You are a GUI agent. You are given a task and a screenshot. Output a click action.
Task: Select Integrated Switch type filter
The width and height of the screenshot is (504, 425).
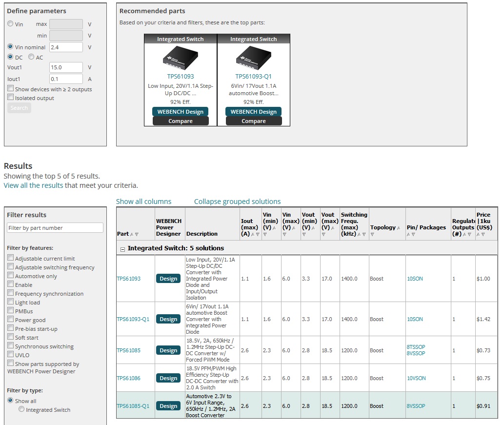pos(21,409)
